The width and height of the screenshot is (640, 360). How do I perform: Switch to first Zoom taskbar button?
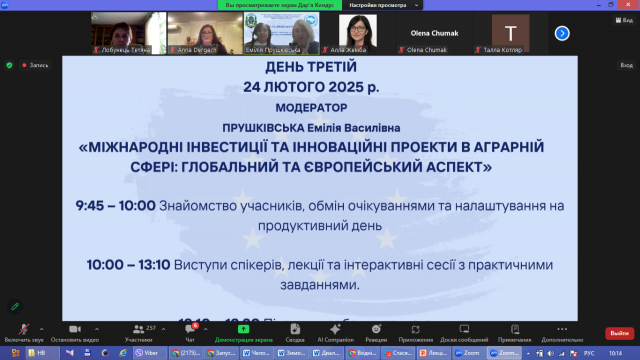[x=469, y=353]
